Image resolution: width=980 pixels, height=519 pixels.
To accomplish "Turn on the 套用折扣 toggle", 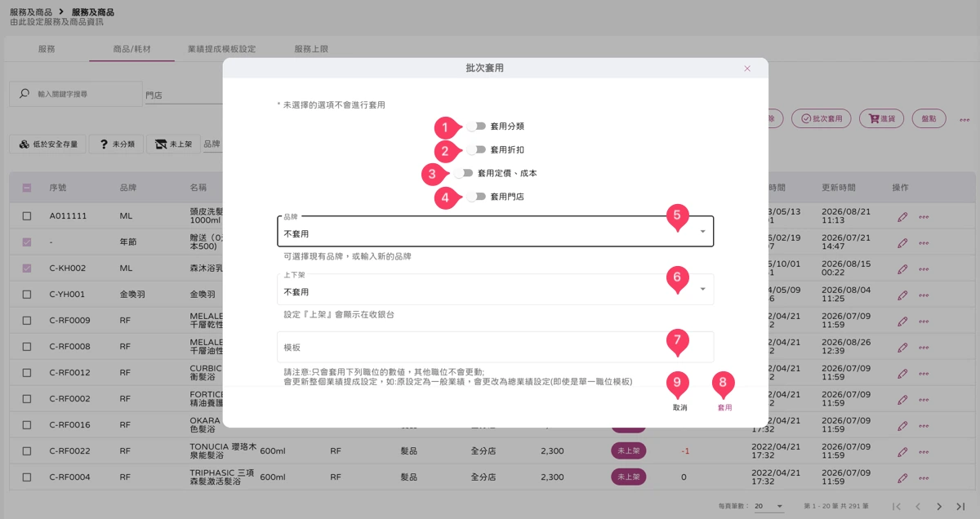I will point(477,150).
